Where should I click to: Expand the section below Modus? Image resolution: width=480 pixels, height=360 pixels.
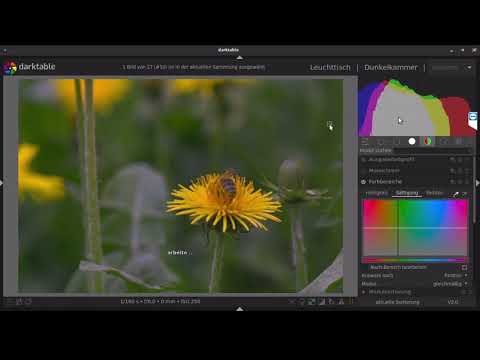click(364, 292)
